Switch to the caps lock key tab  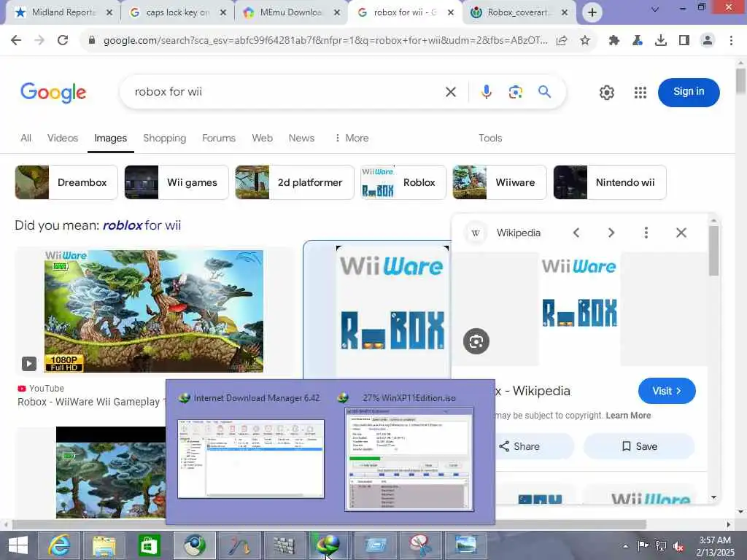click(177, 12)
